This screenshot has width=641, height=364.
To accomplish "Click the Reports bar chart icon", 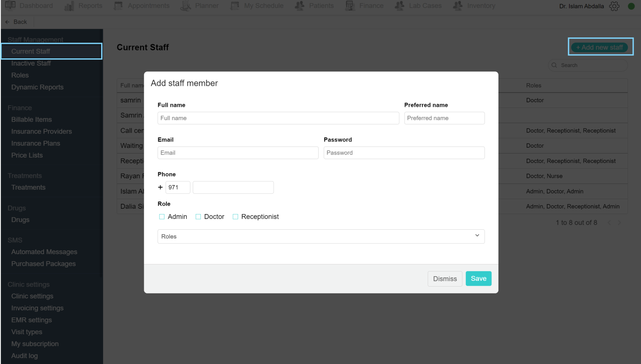I will click(x=69, y=6).
